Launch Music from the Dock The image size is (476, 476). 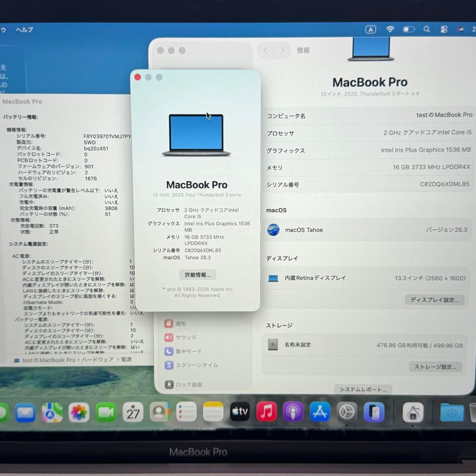coord(267,412)
